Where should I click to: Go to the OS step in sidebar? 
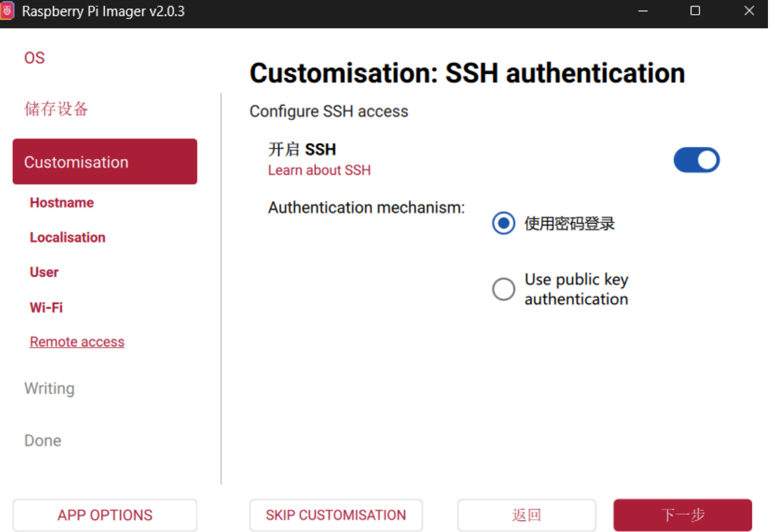[x=35, y=58]
